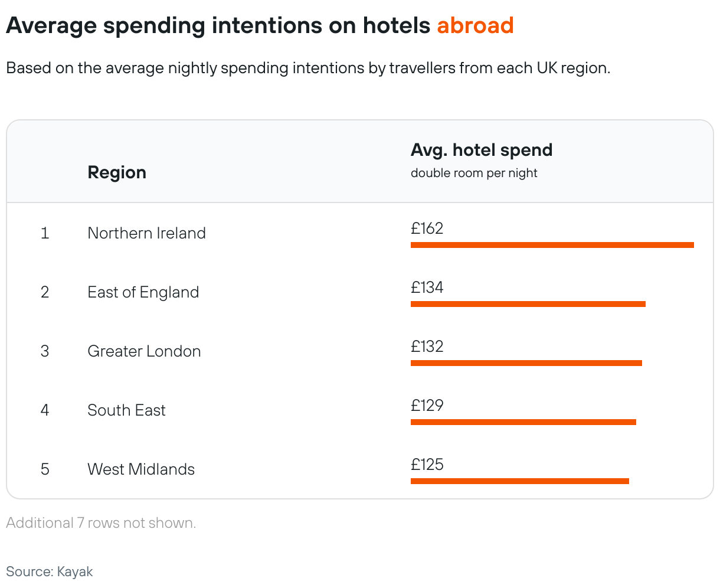Select the South East region name
The image size is (720, 588).
pos(126,410)
